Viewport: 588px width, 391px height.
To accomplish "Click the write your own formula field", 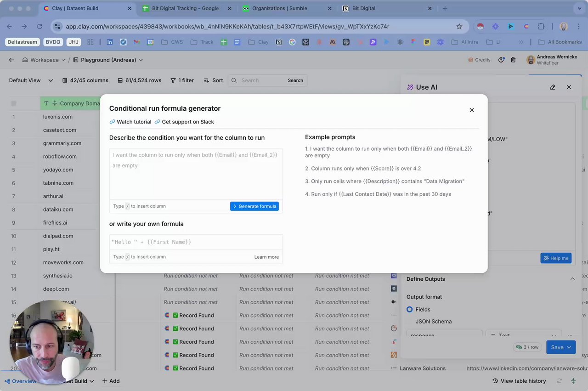I will click(196, 242).
